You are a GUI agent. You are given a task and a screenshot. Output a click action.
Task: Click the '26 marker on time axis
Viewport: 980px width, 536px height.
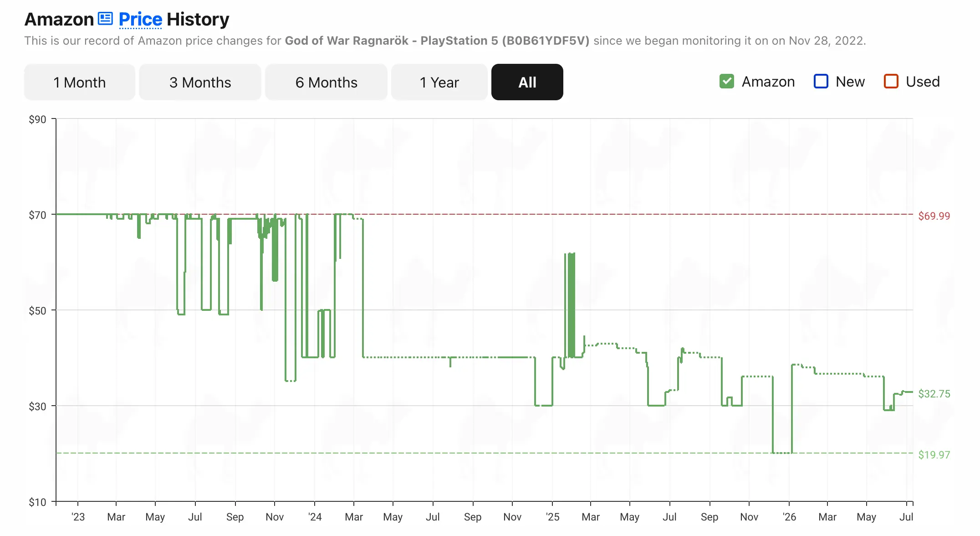(x=789, y=517)
